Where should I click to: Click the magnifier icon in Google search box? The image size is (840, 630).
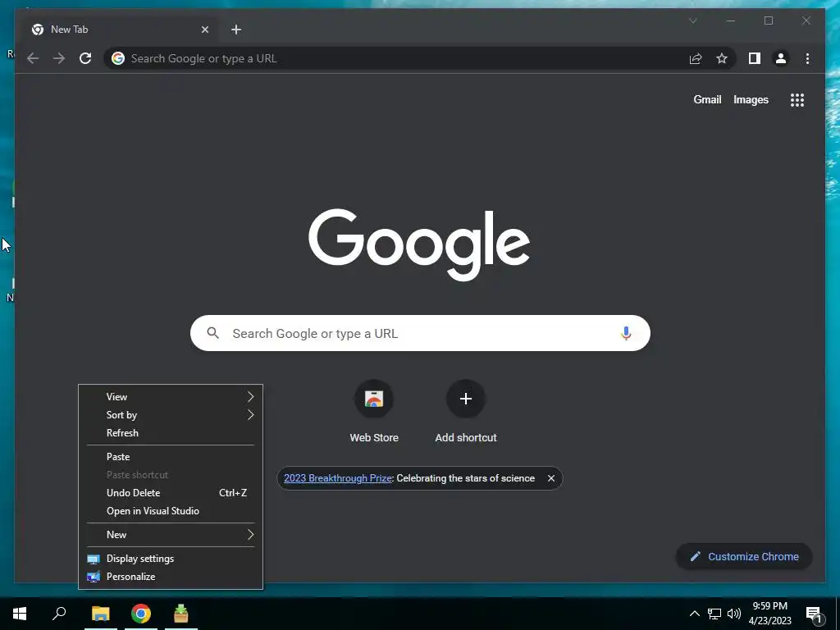coord(212,333)
